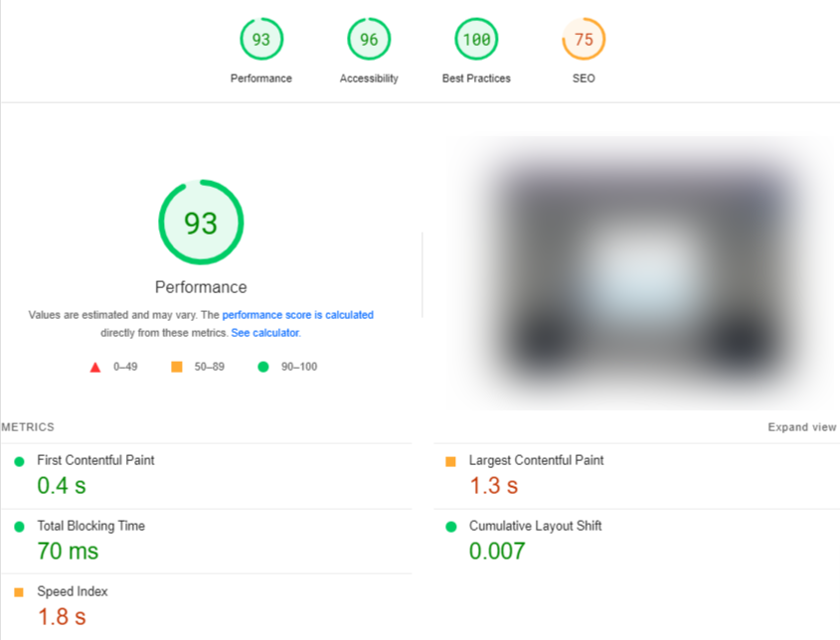Expand the metrics with Expand view

click(801, 427)
